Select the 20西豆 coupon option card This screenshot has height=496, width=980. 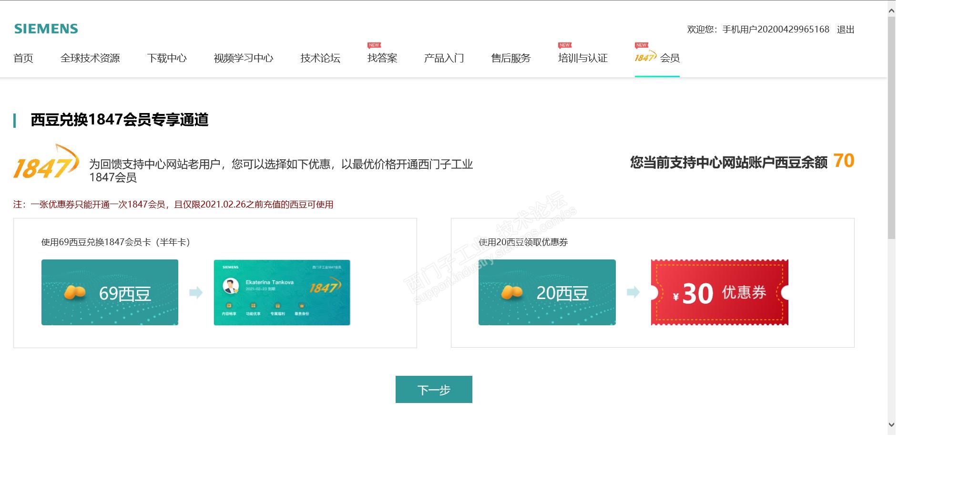pyautogui.click(x=547, y=292)
